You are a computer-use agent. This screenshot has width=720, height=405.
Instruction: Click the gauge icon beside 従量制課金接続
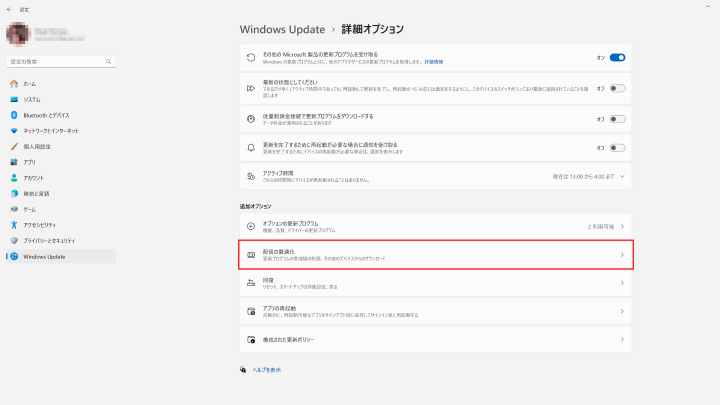point(251,119)
